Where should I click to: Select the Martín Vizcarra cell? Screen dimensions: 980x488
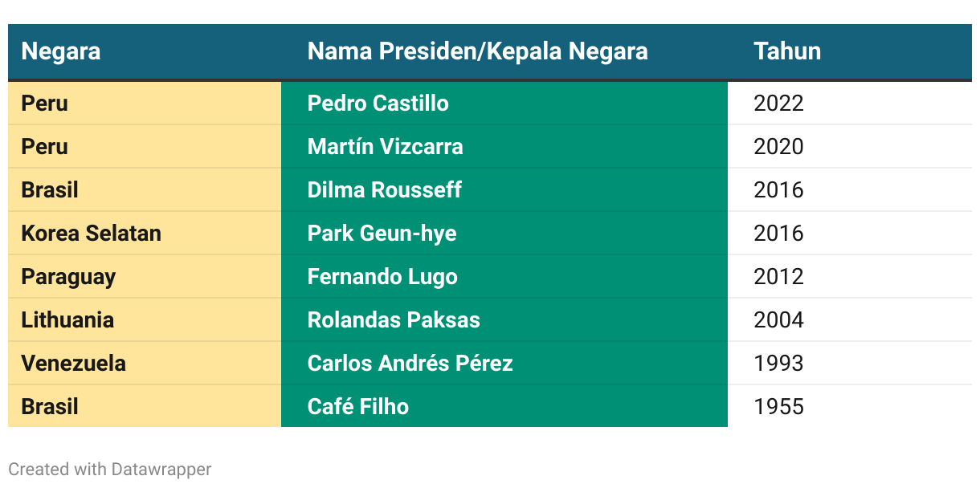pos(504,147)
